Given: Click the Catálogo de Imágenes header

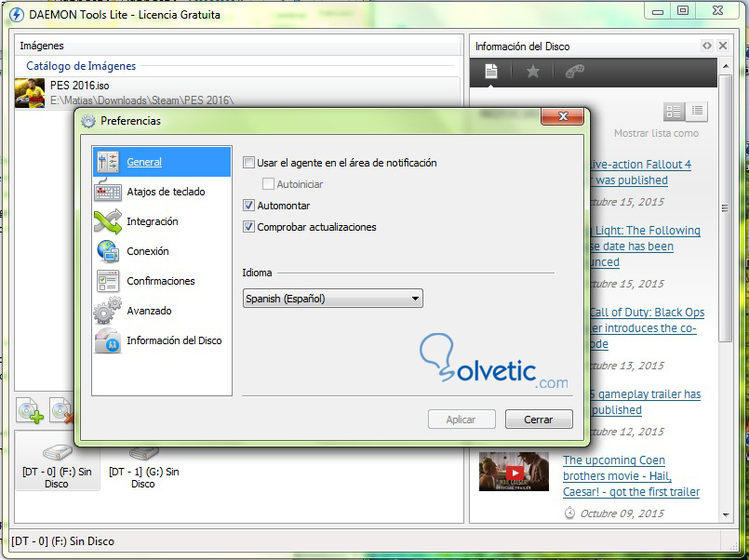Looking at the screenshot, I should pos(81,66).
